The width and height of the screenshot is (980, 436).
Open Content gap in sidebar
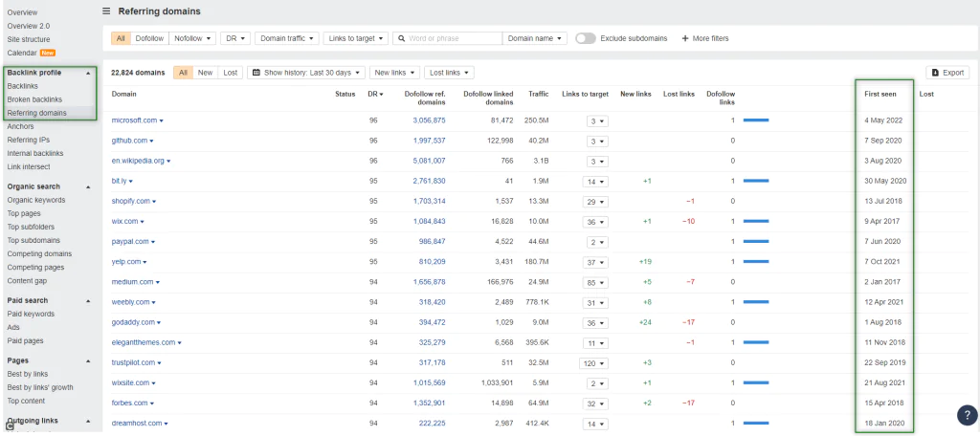coord(27,281)
